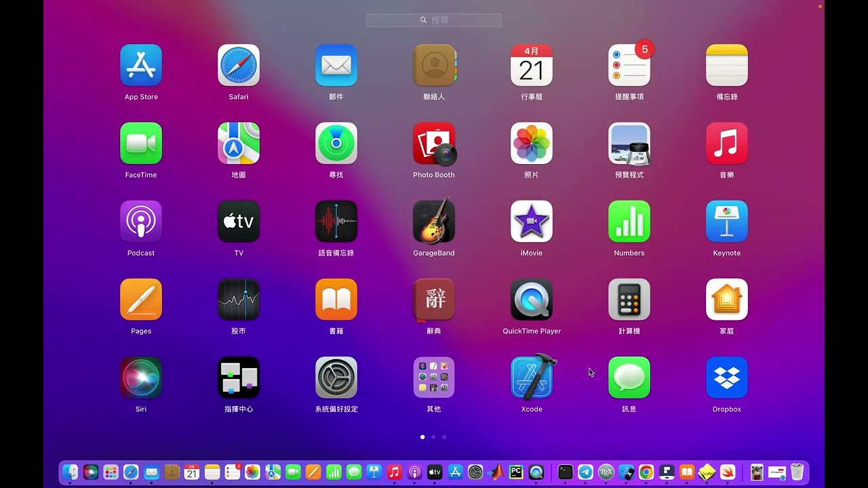The height and width of the screenshot is (488, 868).
Task: Open Finder from the Dock
Action: click(71, 472)
